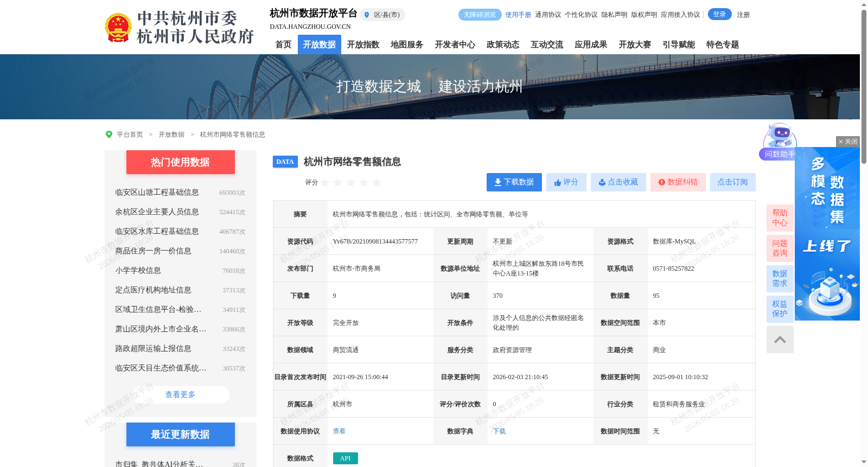Image resolution: width=868 pixels, height=467 pixels.
Task: Open the 开放指数 menu item
Action: (363, 44)
